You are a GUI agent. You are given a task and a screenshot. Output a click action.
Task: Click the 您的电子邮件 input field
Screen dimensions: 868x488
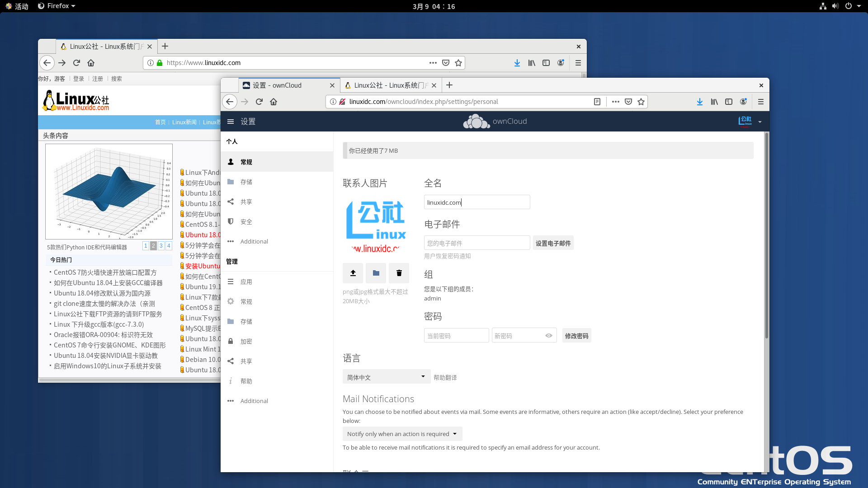coord(477,243)
